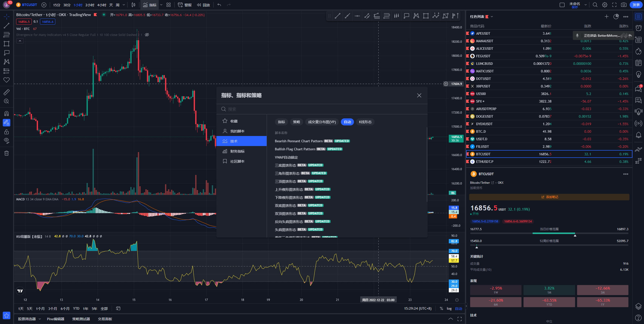Click the 发表 publish button
The height and width of the screenshot is (324, 644).
[x=636, y=5]
